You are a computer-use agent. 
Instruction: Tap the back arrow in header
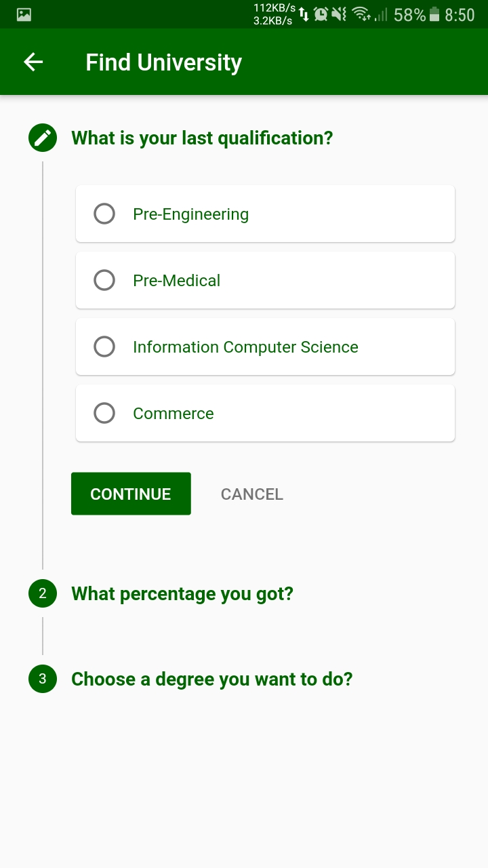click(x=33, y=62)
